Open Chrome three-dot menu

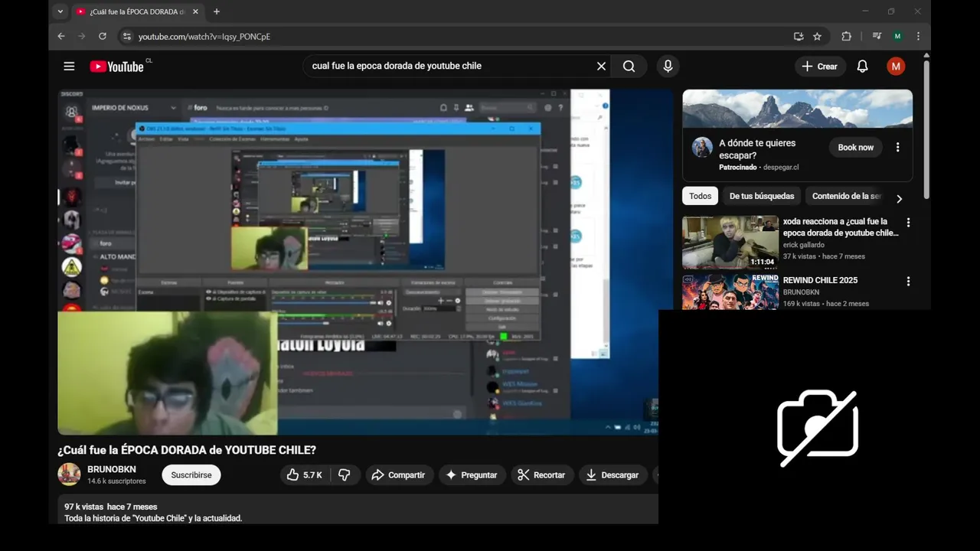click(x=918, y=36)
